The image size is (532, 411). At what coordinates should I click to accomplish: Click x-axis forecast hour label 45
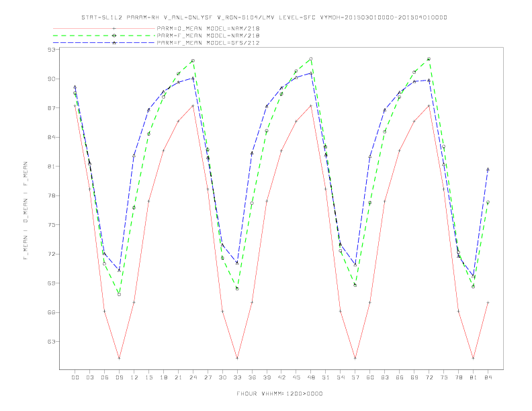point(296,377)
